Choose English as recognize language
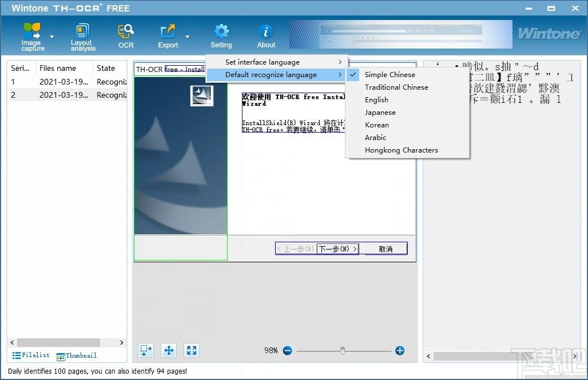Screen dimensions: 588x380 407,99
